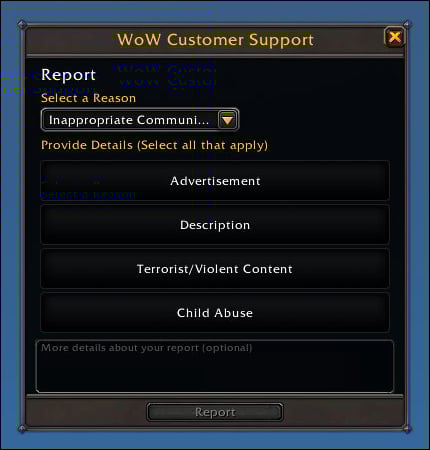This screenshot has width=430, height=450.
Task: Select the Description detail option
Action: tap(215, 225)
